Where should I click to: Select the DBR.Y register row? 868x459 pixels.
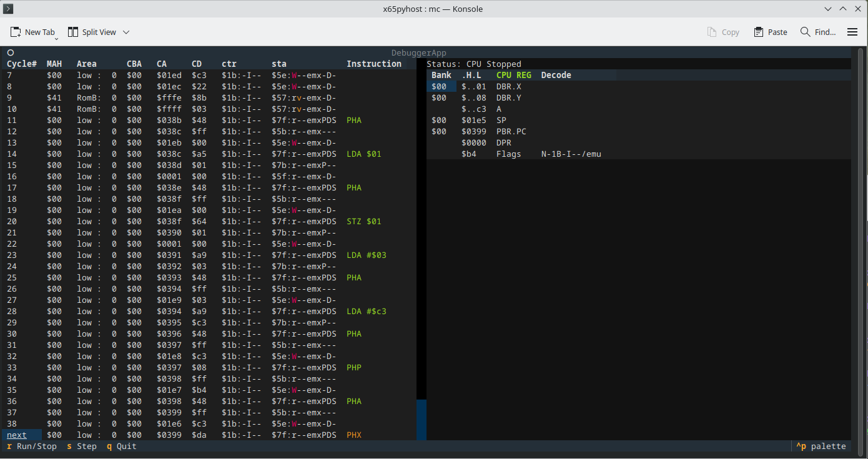[639, 97]
